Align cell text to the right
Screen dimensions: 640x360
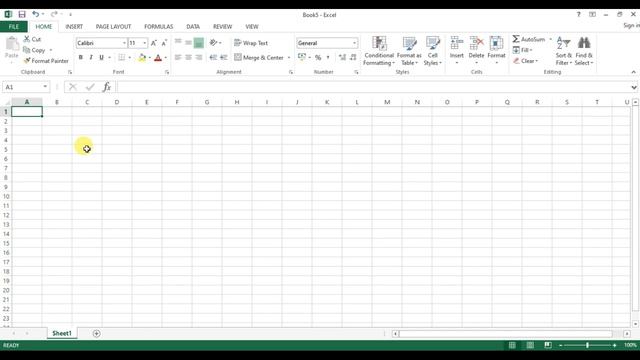[199, 58]
